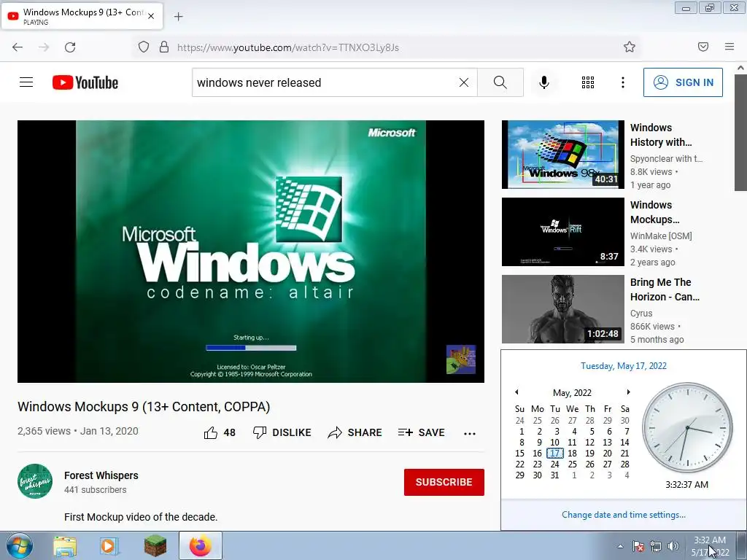Open YouTube settings three-dot menu

623,82
